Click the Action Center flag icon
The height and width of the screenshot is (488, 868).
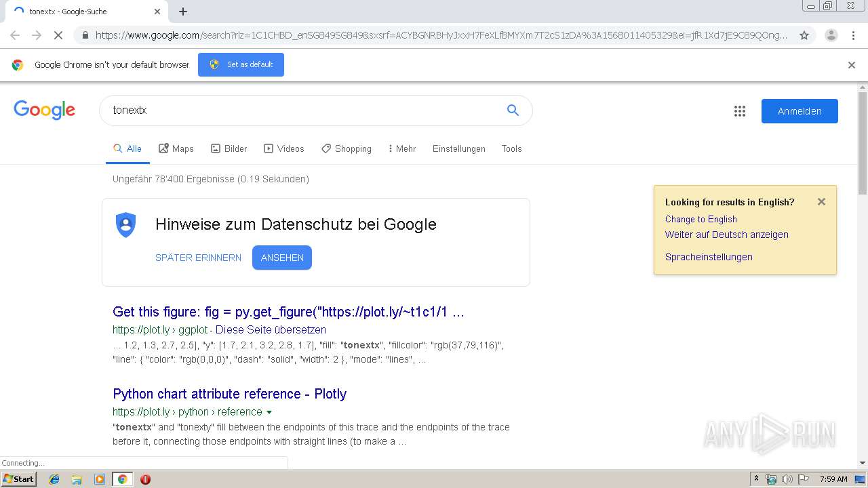pyautogui.click(x=804, y=479)
